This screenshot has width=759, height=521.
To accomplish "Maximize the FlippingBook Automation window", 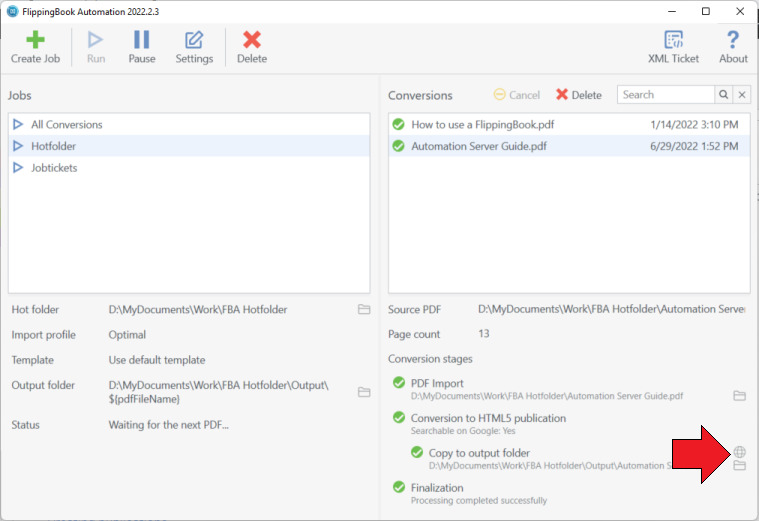I will click(706, 11).
